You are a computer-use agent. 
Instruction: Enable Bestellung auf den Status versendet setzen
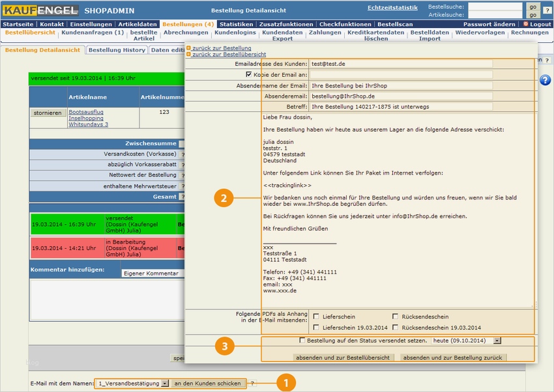tap(302, 341)
